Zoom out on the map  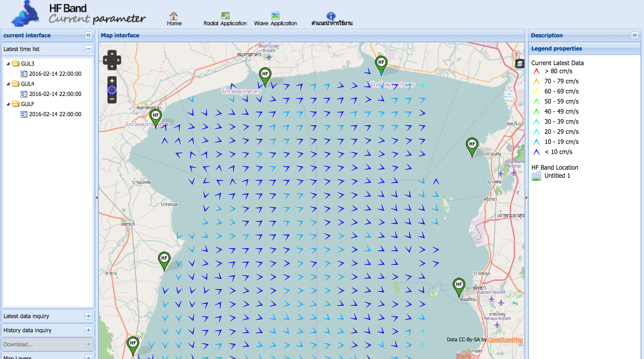coord(112,99)
